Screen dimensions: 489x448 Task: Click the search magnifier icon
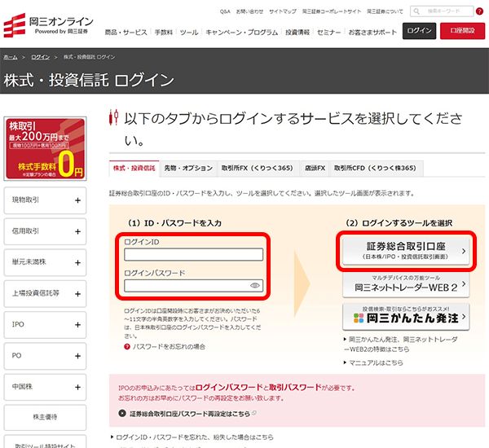pos(416,11)
